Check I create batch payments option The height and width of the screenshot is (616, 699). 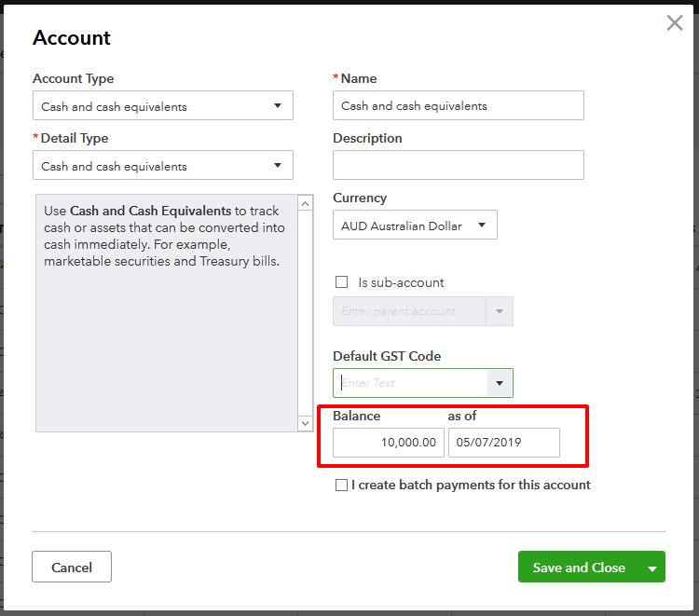(341, 485)
